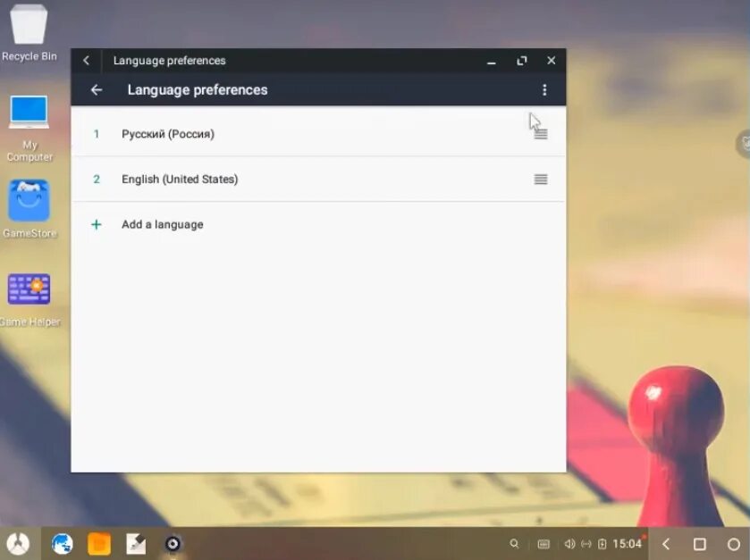Launch the globe browser icon in taskbar
The image size is (750, 560).
click(x=63, y=544)
